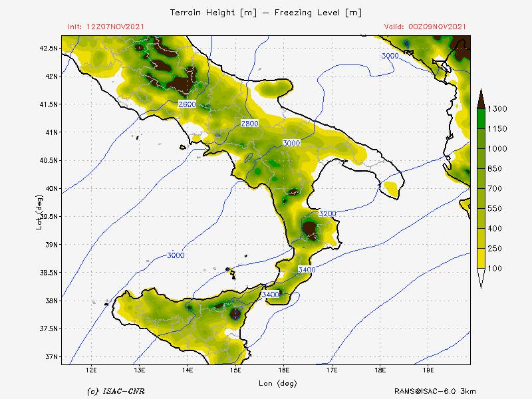Click the '3200' freezing level contour label
Viewport: 532px width, 399px height.
click(x=327, y=213)
